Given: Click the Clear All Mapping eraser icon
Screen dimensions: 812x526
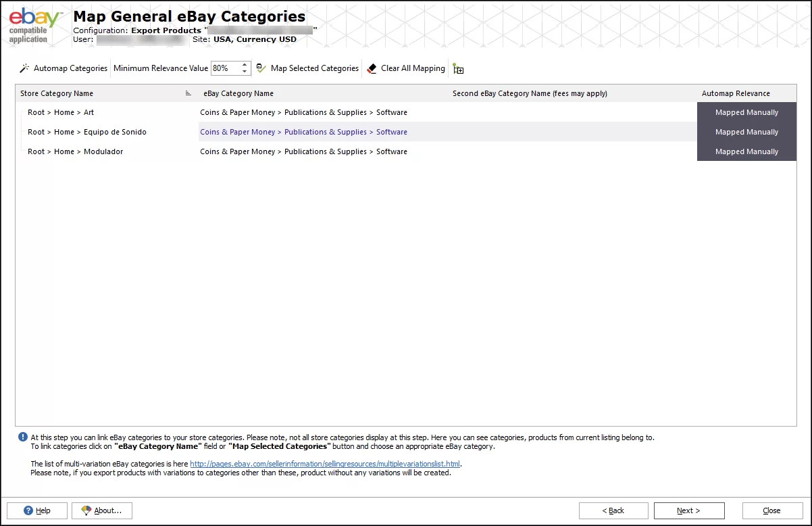Looking at the screenshot, I should pos(372,68).
